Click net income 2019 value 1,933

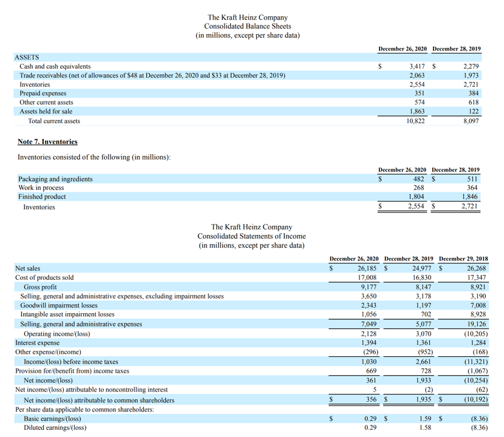point(423,381)
